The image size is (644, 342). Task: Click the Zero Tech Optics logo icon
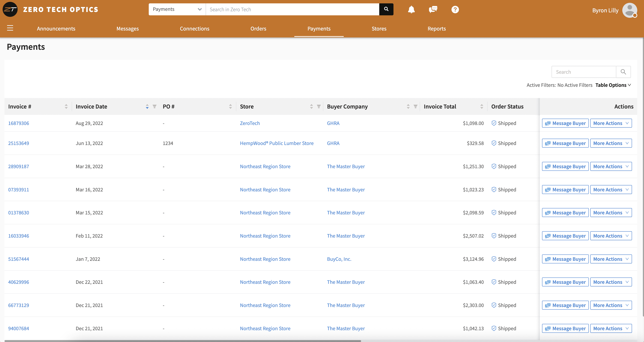(10, 10)
